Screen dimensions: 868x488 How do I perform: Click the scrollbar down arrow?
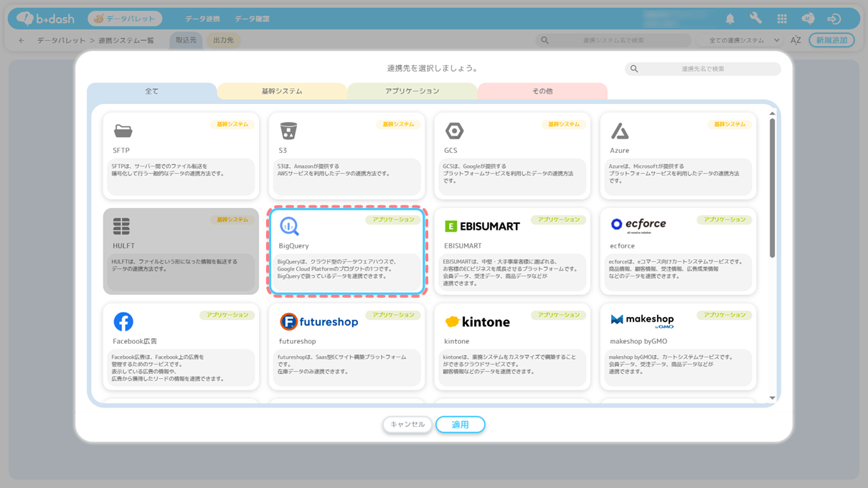(773, 398)
